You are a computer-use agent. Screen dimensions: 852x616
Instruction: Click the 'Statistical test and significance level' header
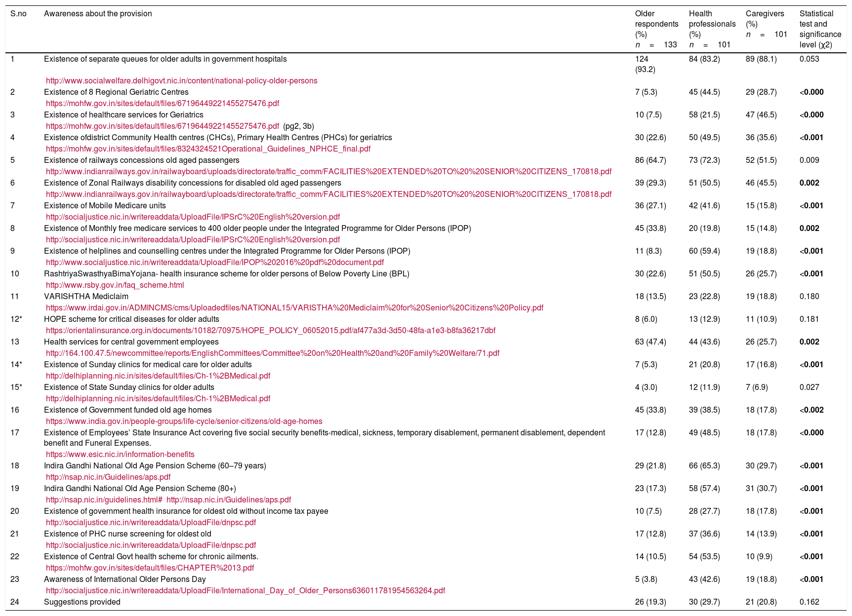(x=820, y=29)
